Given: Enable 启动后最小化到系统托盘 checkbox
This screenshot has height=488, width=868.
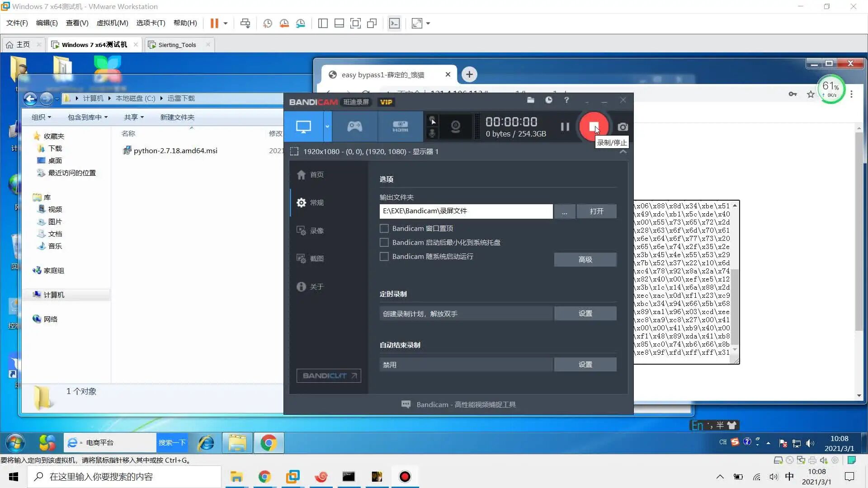Looking at the screenshot, I should 384,243.
